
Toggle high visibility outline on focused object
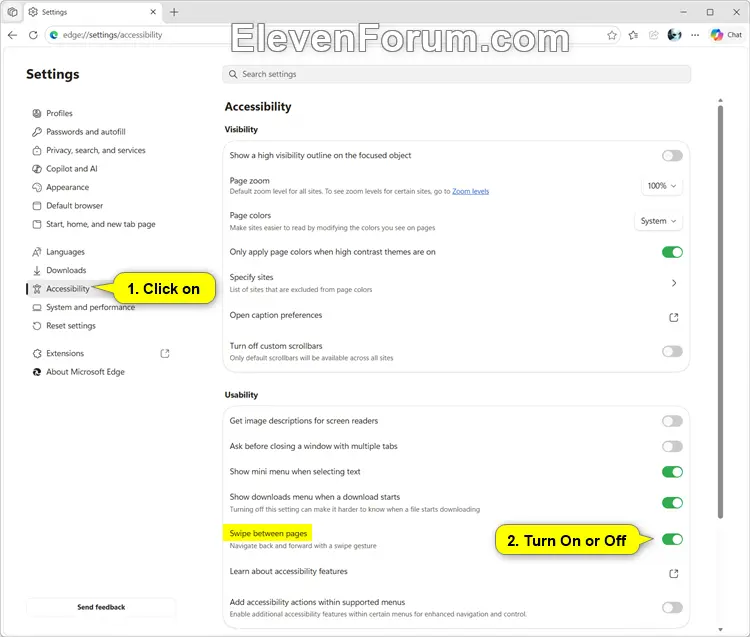(x=672, y=156)
